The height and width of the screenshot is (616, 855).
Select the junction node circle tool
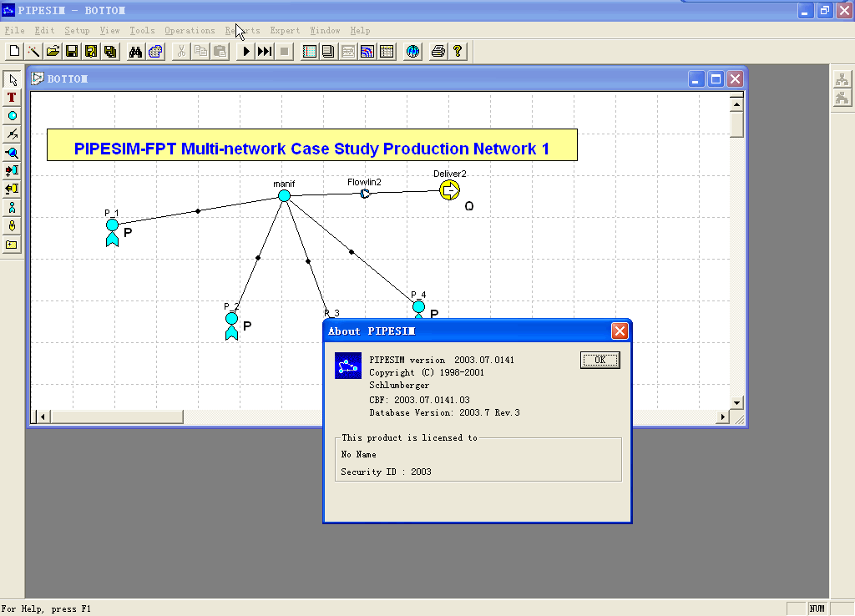pyautogui.click(x=12, y=115)
